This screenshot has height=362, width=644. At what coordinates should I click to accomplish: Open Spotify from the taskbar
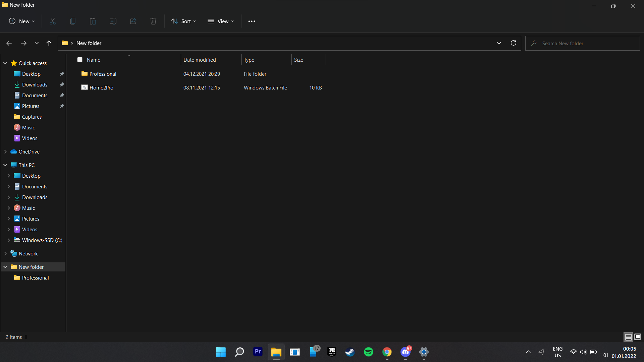368,352
